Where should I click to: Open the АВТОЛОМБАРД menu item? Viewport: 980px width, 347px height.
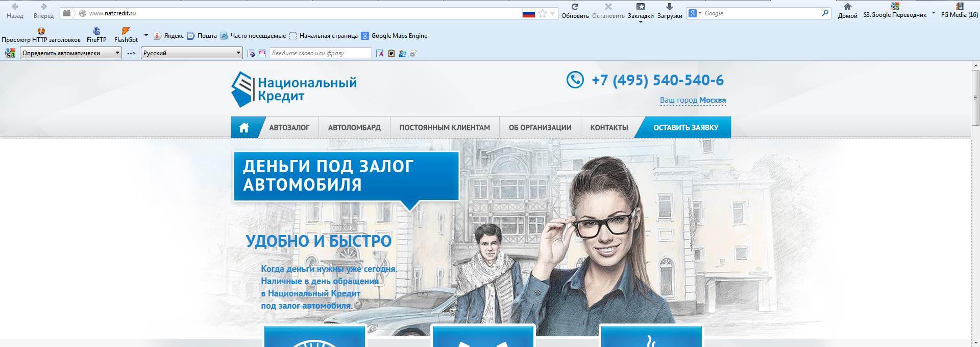(x=354, y=128)
